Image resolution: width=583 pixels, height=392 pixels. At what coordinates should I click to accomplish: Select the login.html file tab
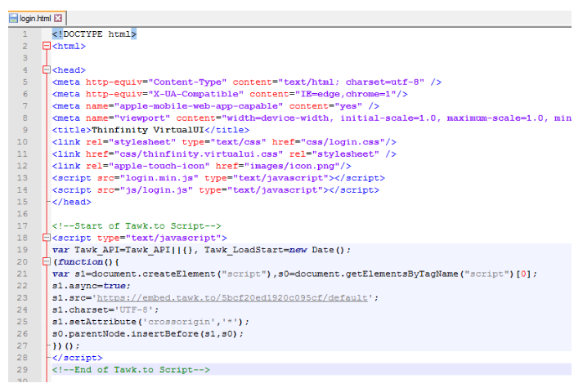click(37, 18)
